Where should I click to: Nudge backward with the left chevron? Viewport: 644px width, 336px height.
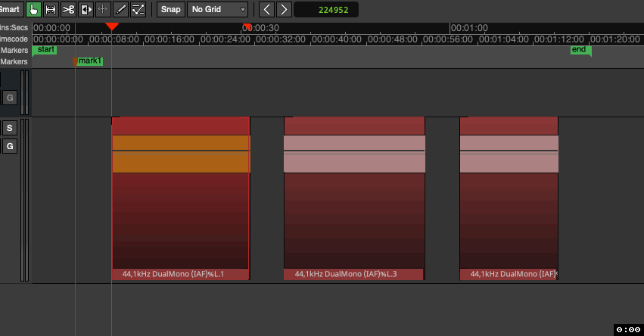(266, 9)
